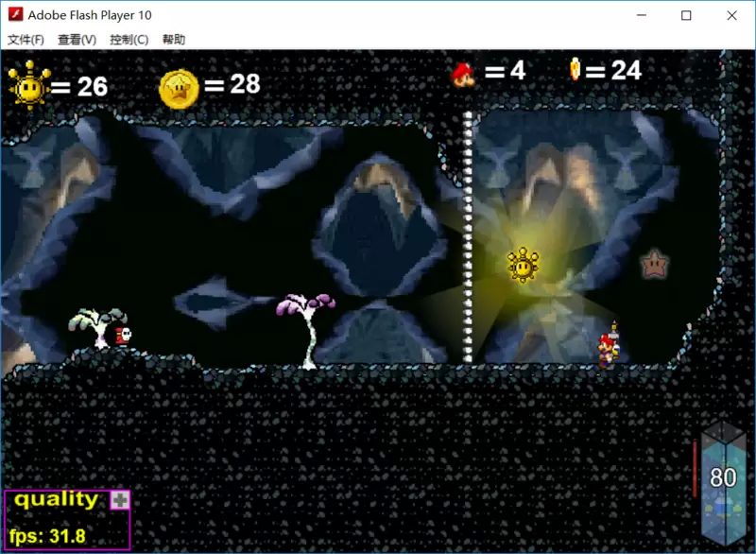Click the pink mushroom plant
Image resolution: width=756 pixels, height=554 pixels.
coord(306,331)
